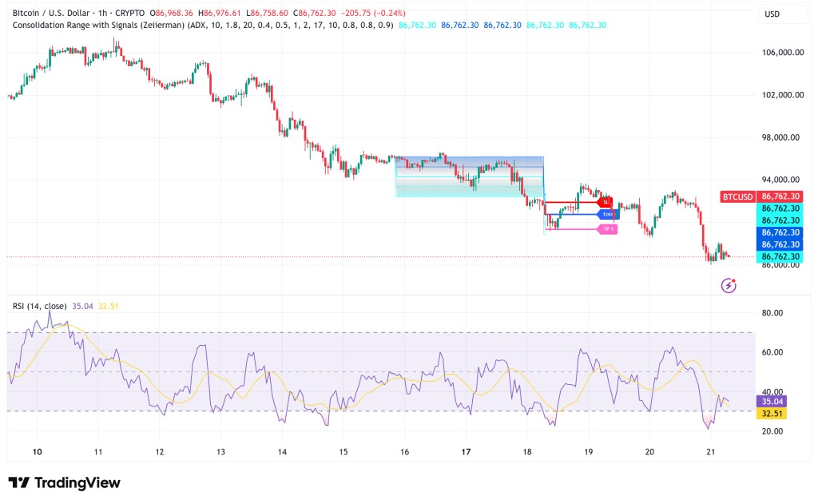Screen dimensions: 818x504
Task: Click the purple lightning bolt icon
Action: pyautogui.click(x=728, y=285)
